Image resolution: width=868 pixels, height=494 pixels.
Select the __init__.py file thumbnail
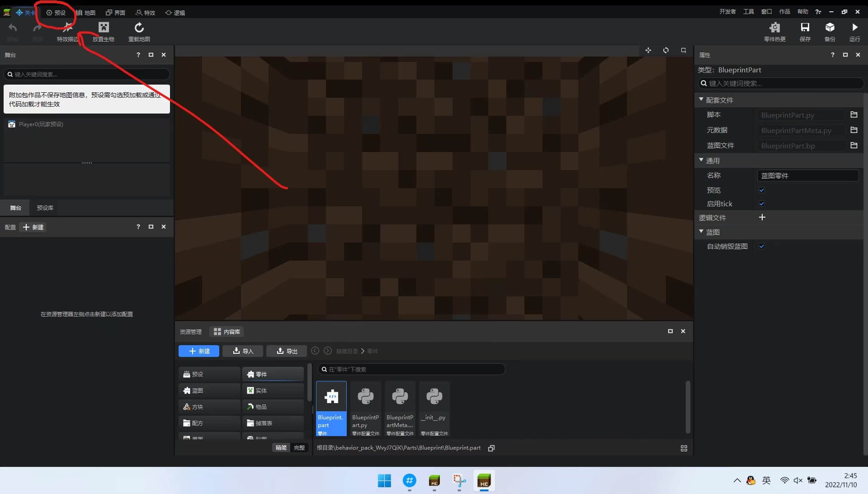[434, 408]
